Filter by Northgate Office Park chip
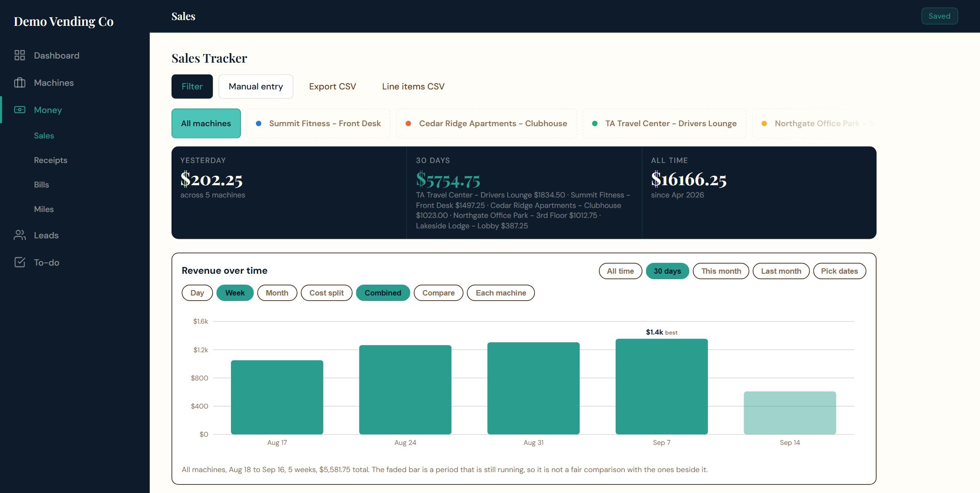The width and height of the screenshot is (980, 493). tap(814, 123)
